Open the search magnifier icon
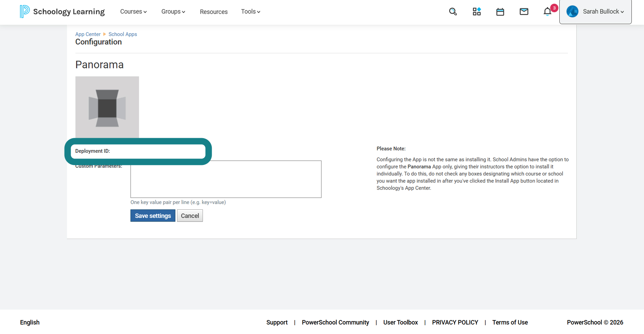Screen dimensions: 644x334 tap(453, 12)
